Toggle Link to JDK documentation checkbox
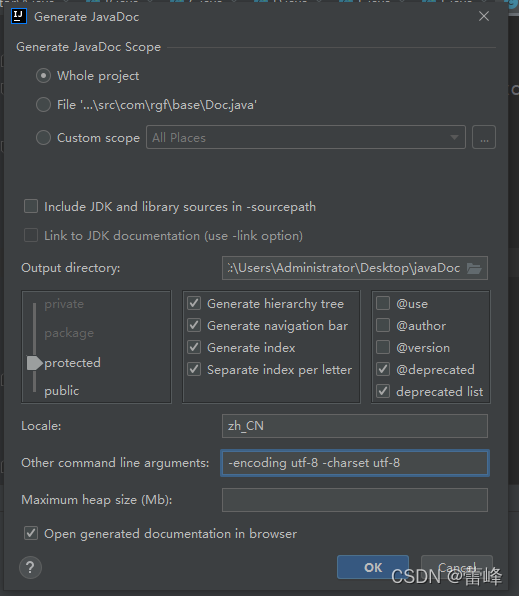This screenshot has width=519, height=596. (31, 235)
